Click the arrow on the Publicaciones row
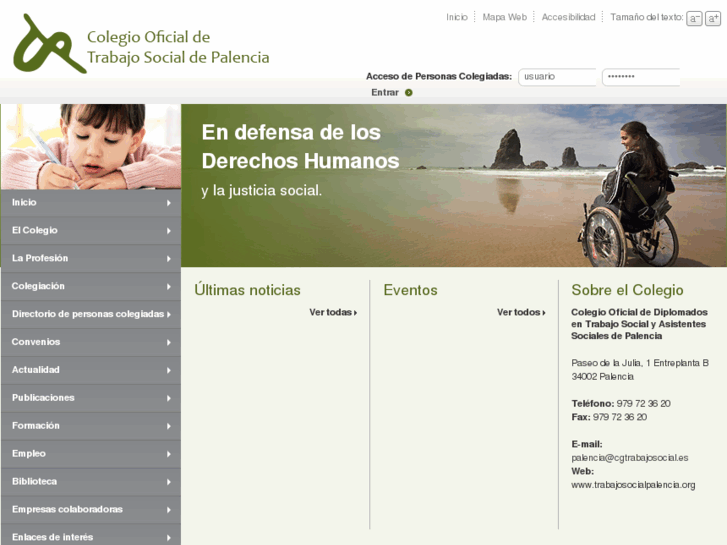This screenshot has height=545, width=727. [169, 398]
